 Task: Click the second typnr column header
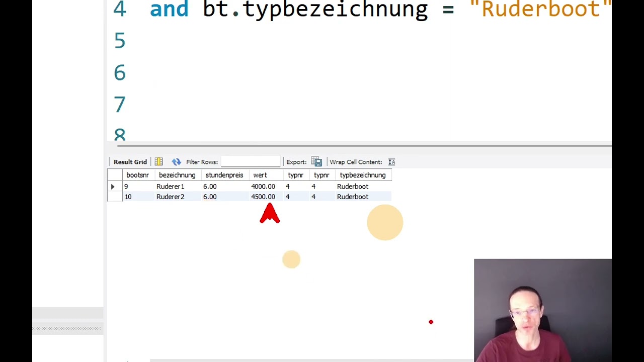point(321,175)
